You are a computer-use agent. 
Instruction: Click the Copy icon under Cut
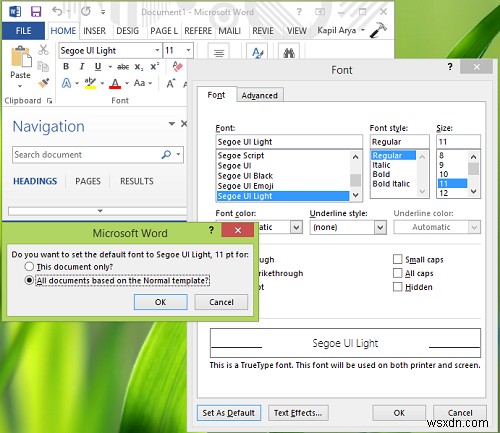pos(43,66)
